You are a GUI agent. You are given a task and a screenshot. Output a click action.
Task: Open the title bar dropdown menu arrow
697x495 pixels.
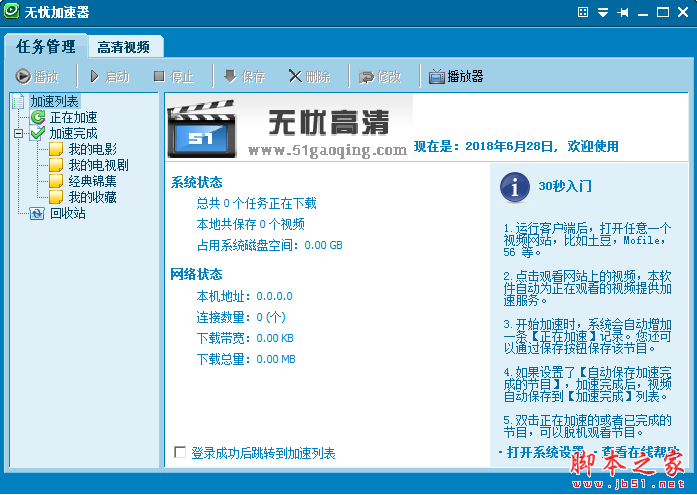pos(603,12)
